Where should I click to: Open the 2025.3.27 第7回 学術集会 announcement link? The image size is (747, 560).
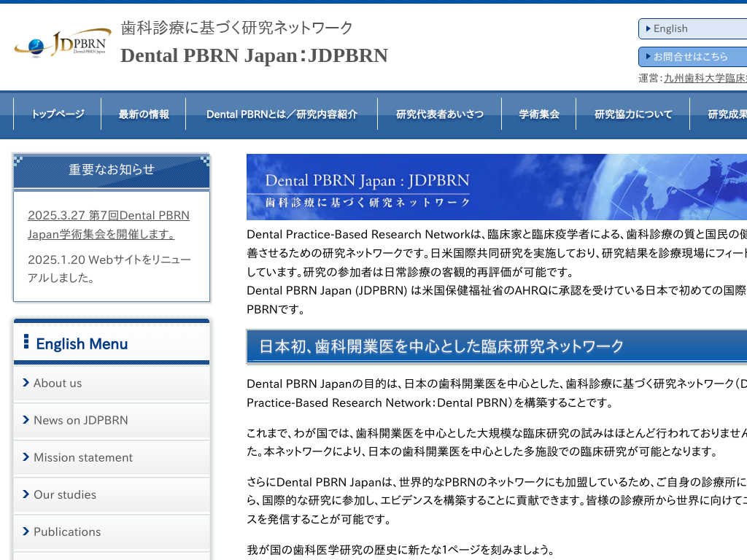109,225
